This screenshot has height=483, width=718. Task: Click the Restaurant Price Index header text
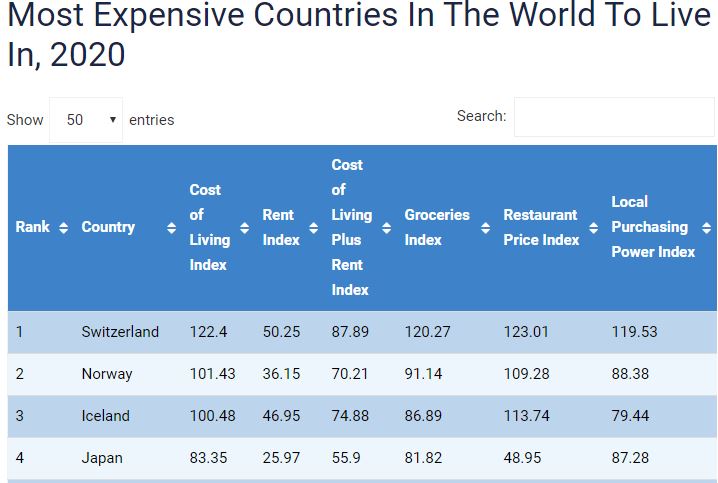coord(541,227)
